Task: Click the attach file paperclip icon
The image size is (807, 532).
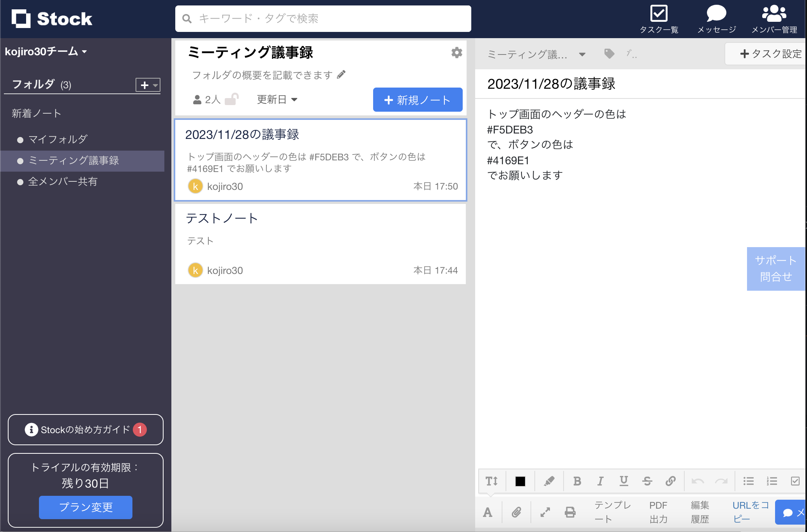Action: [516, 512]
